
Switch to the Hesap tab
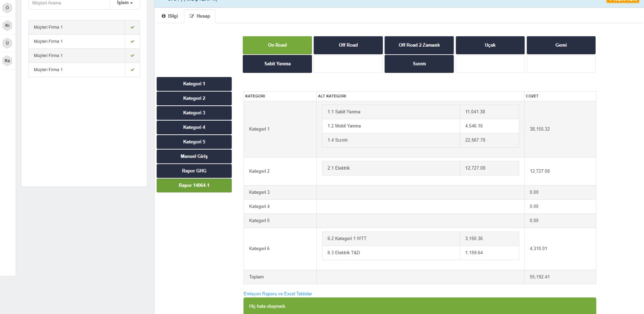(x=200, y=16)
